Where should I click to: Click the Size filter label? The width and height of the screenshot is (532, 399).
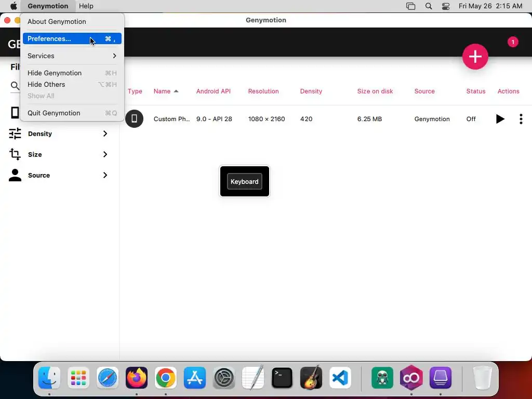point(35,154)
